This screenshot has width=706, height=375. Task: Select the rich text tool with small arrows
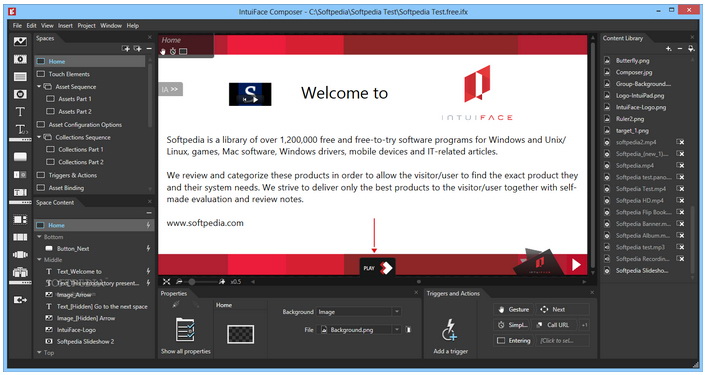[x=21, y=130]
